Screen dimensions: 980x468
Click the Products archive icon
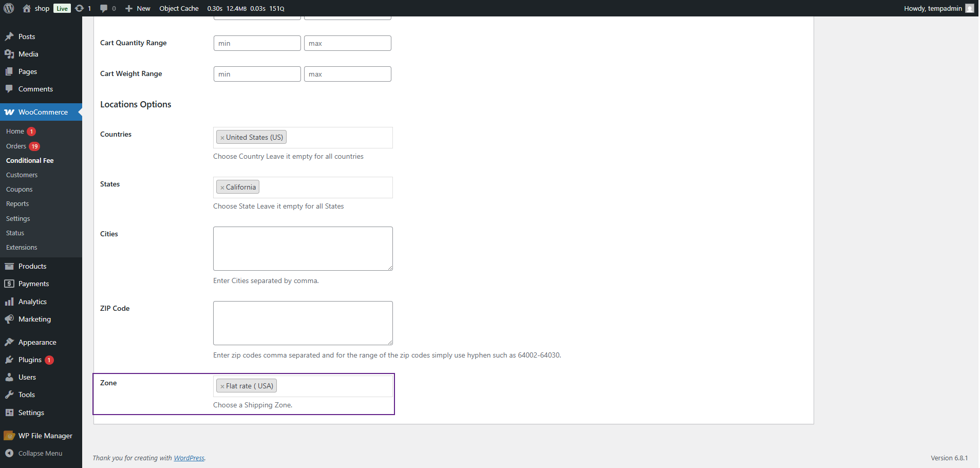9,266
